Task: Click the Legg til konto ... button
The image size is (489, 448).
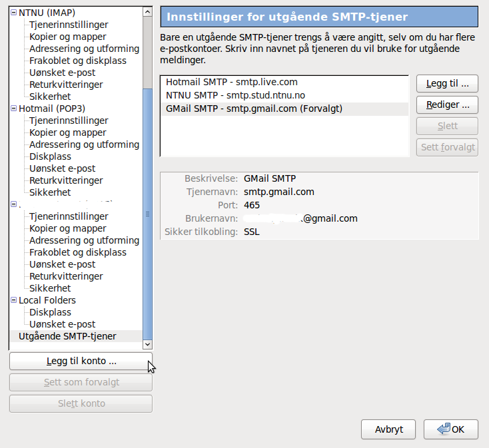Action: (81, 361)
